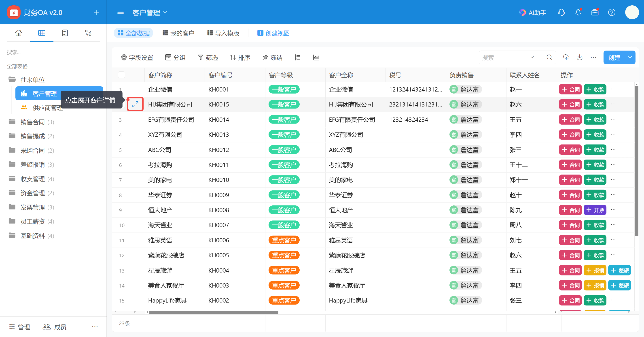This screenshot has width=644, height=337.
Task: Toggle the select-all checkbox in the table header
Action: [x=121, y=75]
